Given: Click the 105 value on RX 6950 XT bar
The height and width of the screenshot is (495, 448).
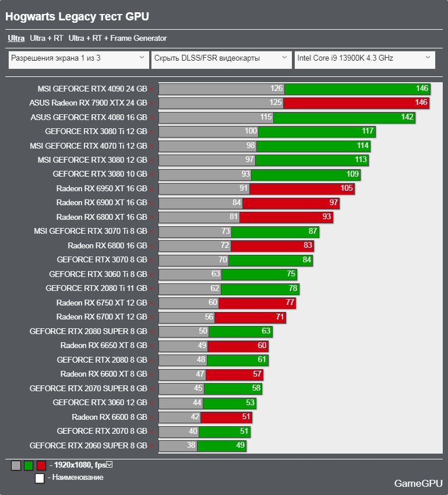Looking at the screenshot, I should (347, 188).
